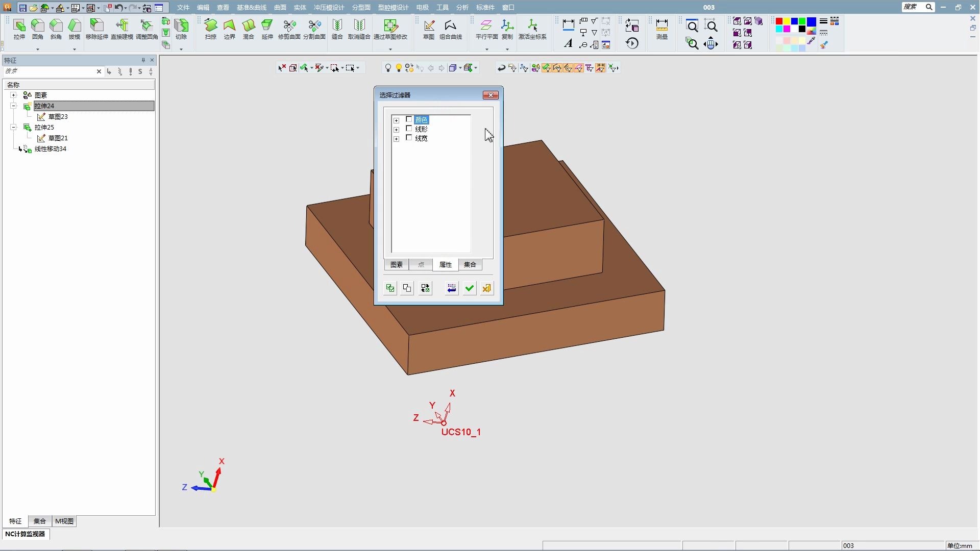
Task: Pick the red color swatch
Action: point(779,21)
